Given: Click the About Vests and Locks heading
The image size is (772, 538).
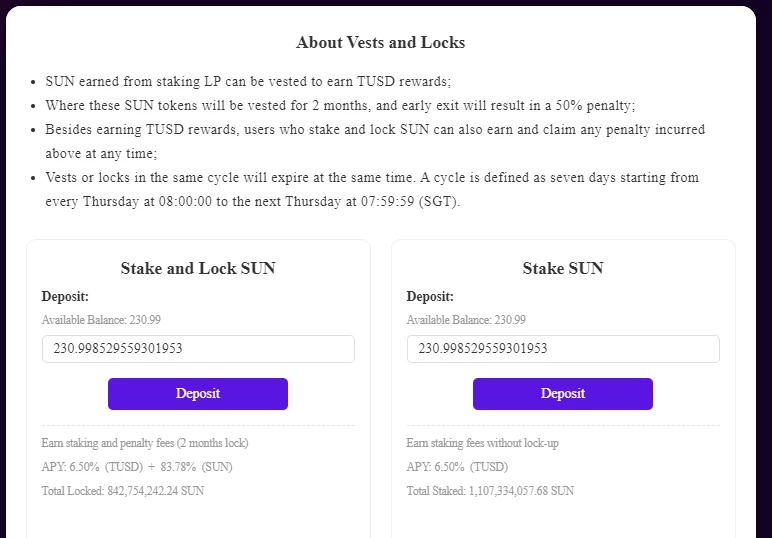Looking at the screenshot, I should [x=381, y=42].
